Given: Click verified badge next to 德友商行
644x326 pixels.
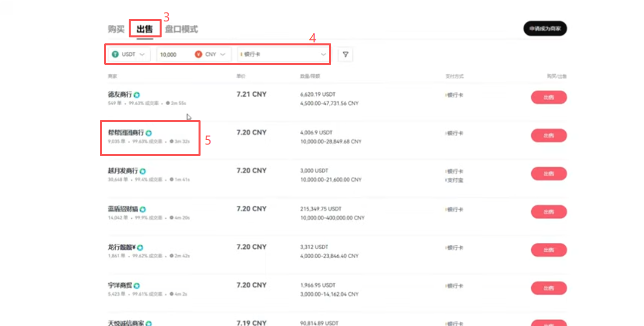Looking at the screenshot, I should [136, 95].
